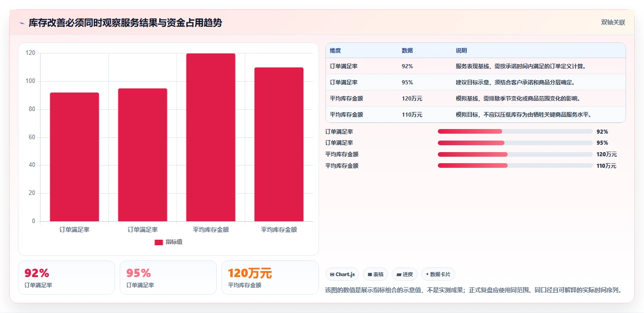Click the 110万元 cell in the table
The width and height of the screenshot is (644, 313).
click(412, 115)
